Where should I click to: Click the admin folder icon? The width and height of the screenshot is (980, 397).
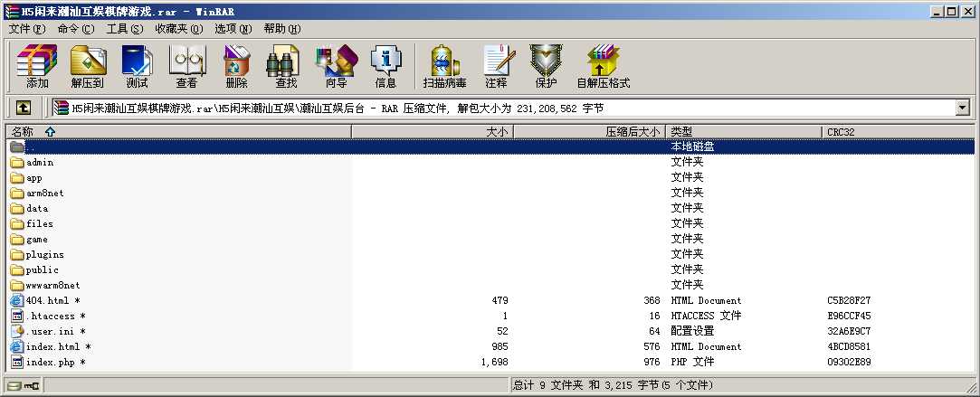click(17, 162)
